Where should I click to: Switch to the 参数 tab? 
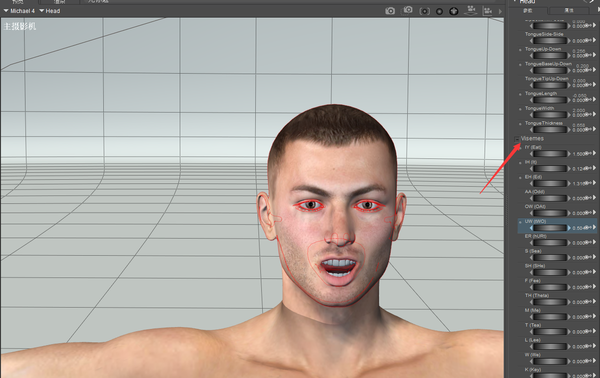[528, 10]
